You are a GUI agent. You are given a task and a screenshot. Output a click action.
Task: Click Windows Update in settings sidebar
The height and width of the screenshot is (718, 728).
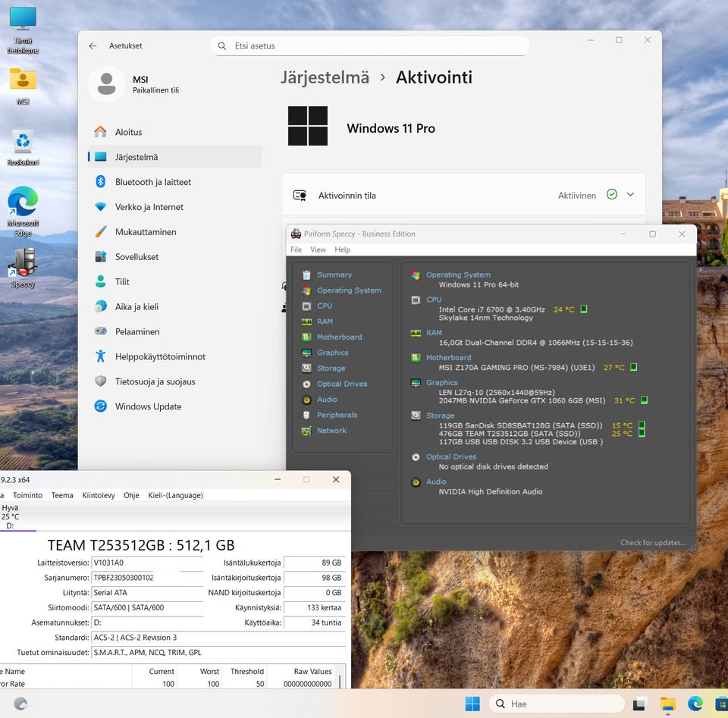click(x=148, y=406)
